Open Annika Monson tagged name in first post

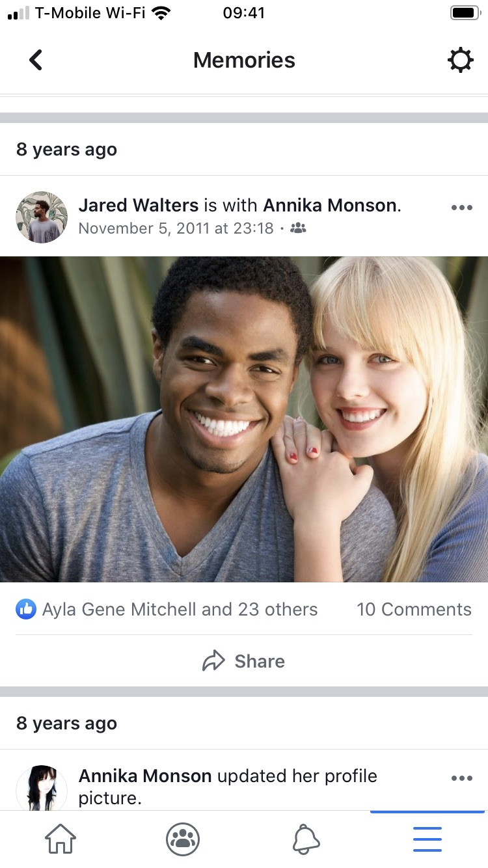[330, 206]
